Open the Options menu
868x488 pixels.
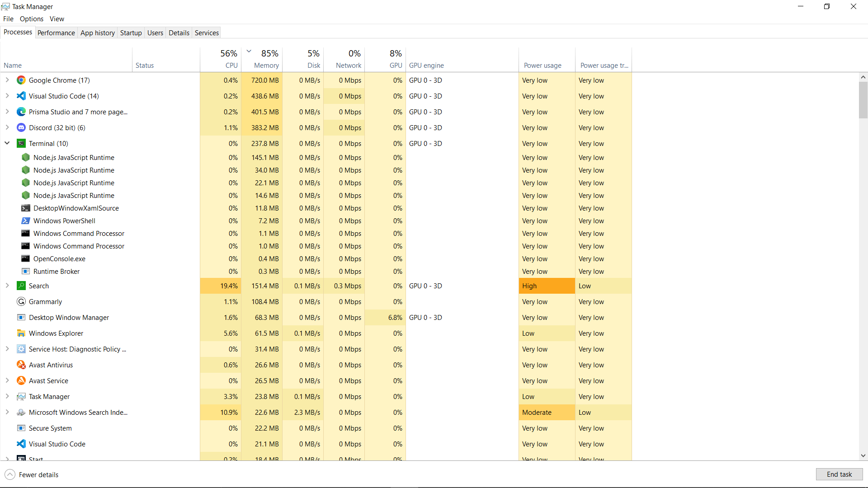click(32, 19)
